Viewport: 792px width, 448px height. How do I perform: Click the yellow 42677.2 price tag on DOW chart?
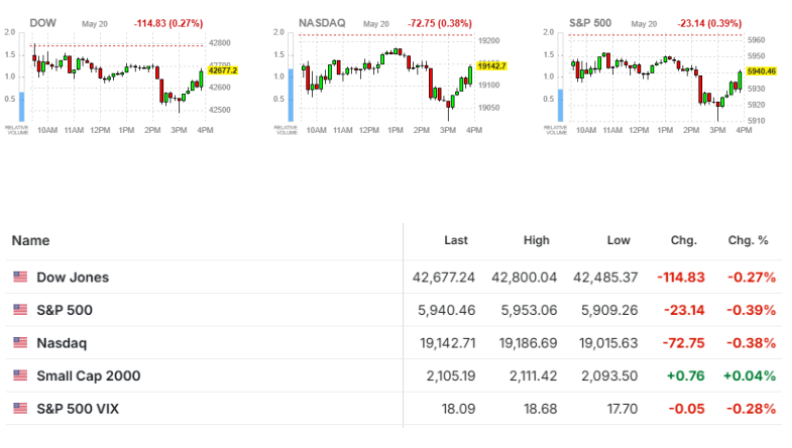[x=223, y=70]
